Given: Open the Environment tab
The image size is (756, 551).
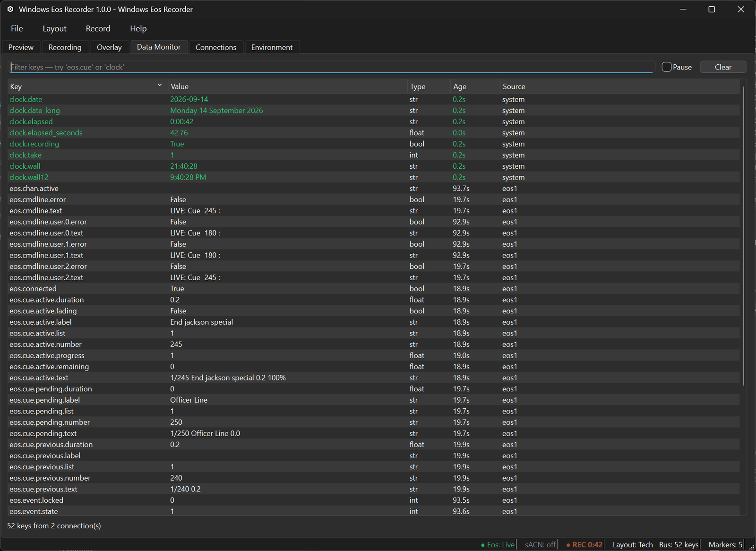Looking at the screenshot, I should [x=272, y=47].
